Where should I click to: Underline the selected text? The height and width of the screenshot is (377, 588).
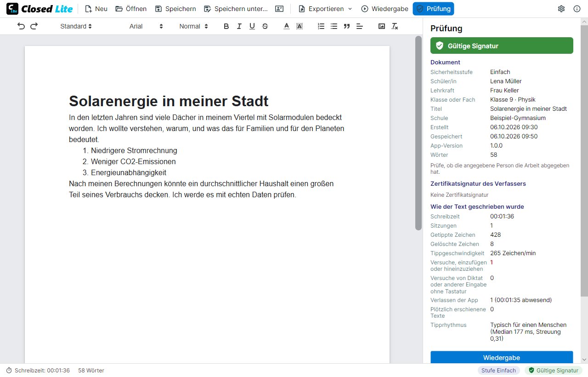(x=252, y=26)
